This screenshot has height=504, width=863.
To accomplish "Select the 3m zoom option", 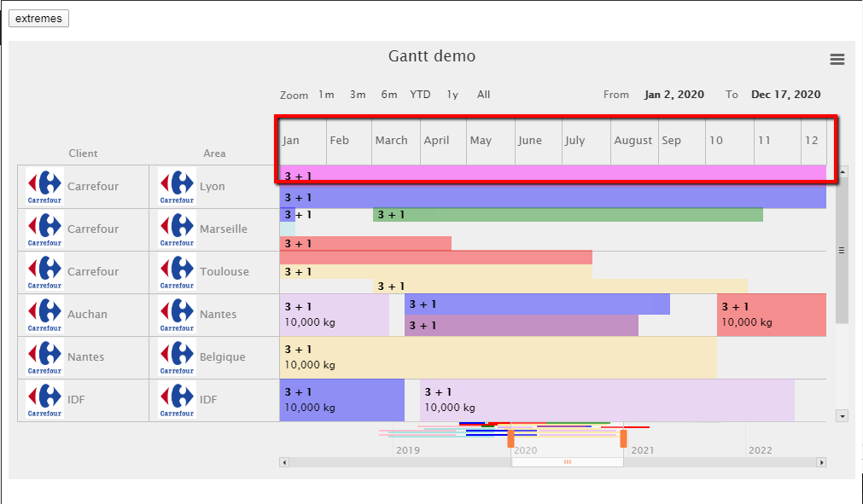I will coord(358,95).
